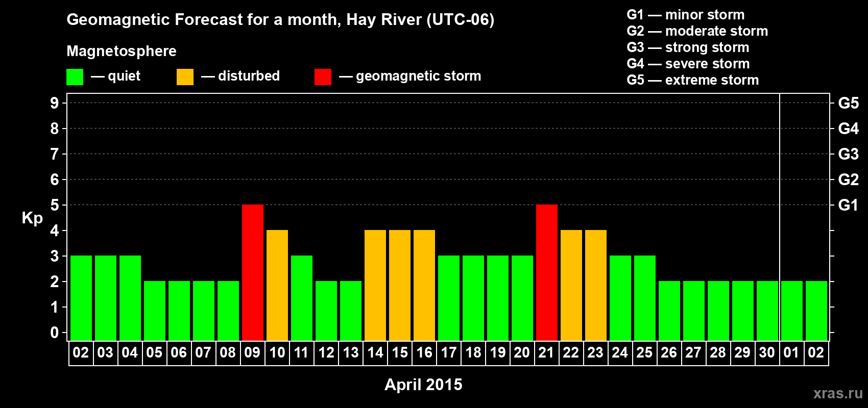This screenshot has width=868, height=408.
Task: Click the April 2015 month label
Action: 423,385
